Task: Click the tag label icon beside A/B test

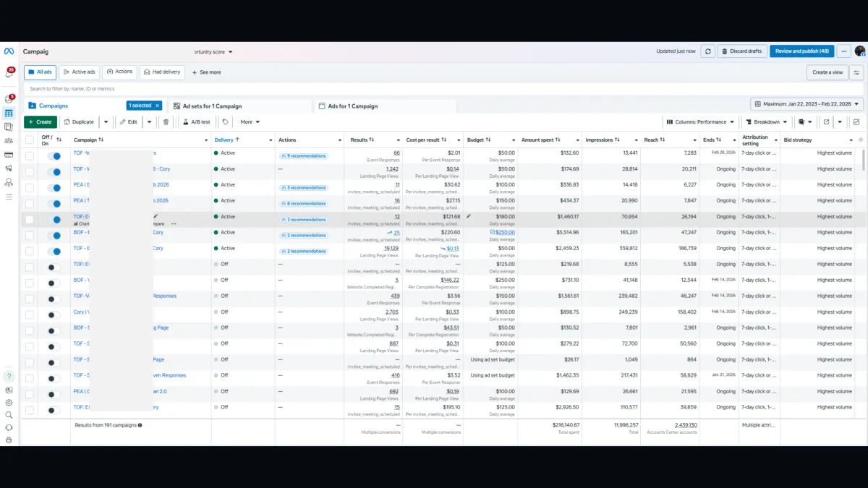Action: coord(225,122)
